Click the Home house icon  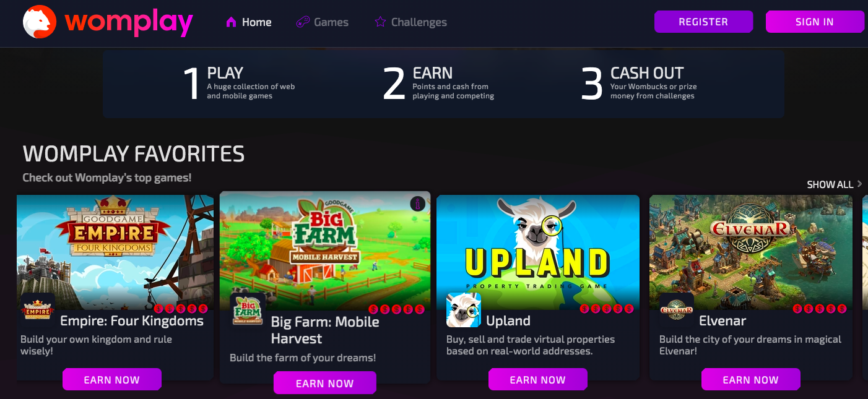point(232,22)
